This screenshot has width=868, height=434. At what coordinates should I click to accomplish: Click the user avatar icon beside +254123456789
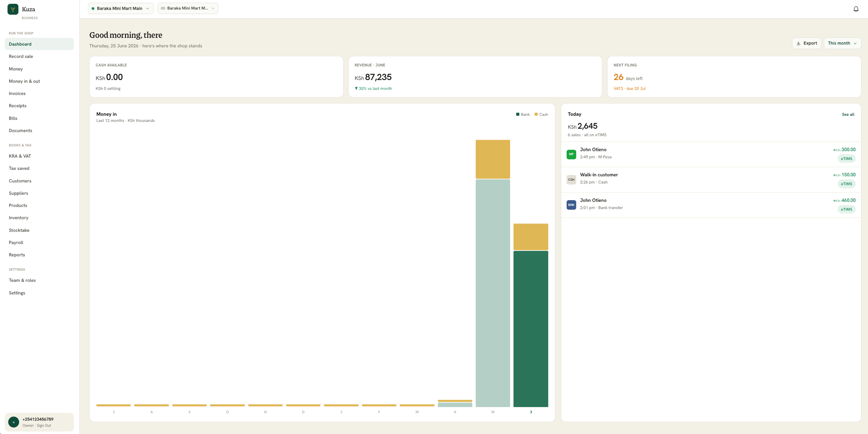pyautogui.click(x=13, y=422)
